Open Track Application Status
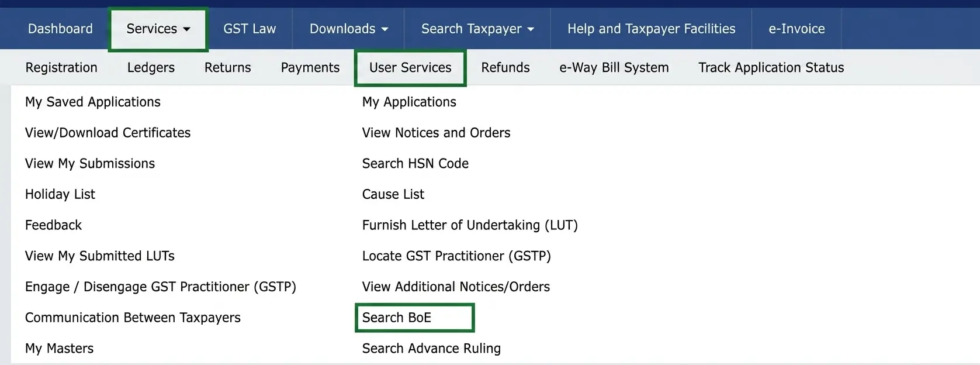Screen dimensions: 980x365 pos(771,68)
